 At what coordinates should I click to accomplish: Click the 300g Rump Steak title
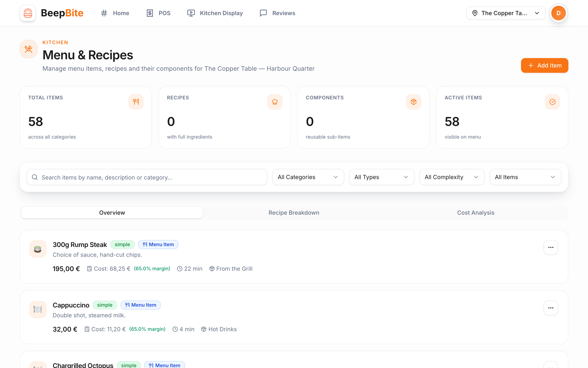[80, 245]
